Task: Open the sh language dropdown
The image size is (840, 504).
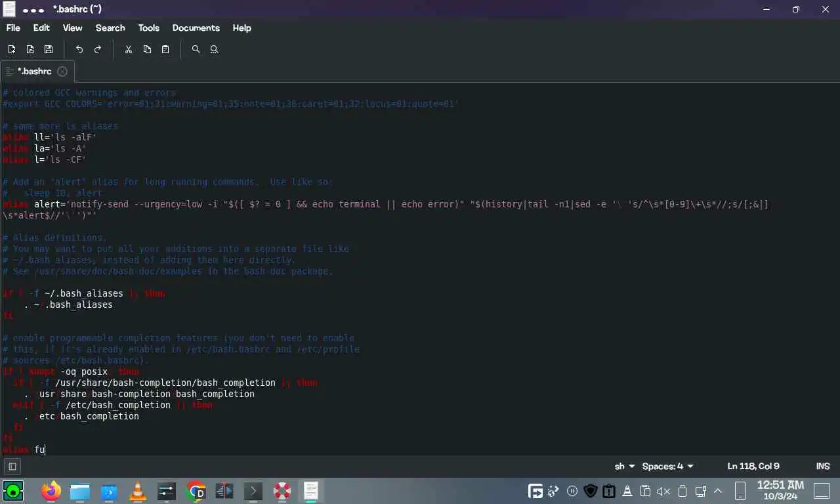Action: [x=625, y=466]
